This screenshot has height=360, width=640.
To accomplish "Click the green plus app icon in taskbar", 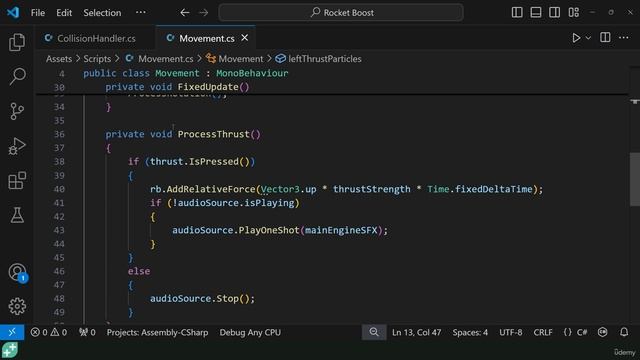I will tap(9, 350).
